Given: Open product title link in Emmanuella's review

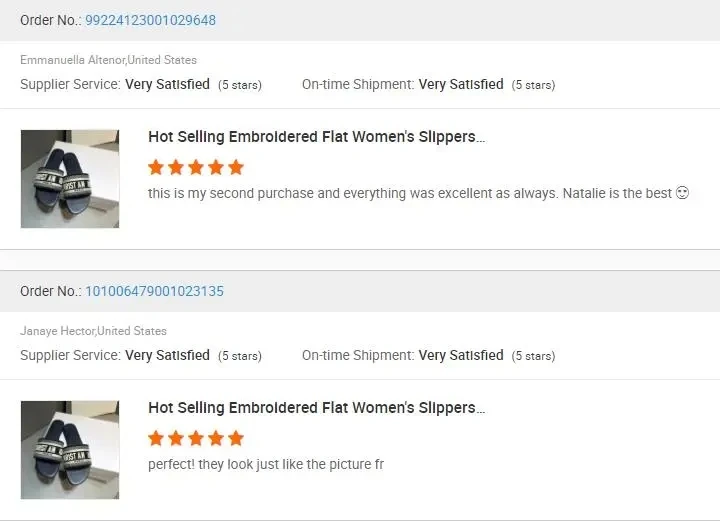Looking at the screenshot, I should click(316, 137).
